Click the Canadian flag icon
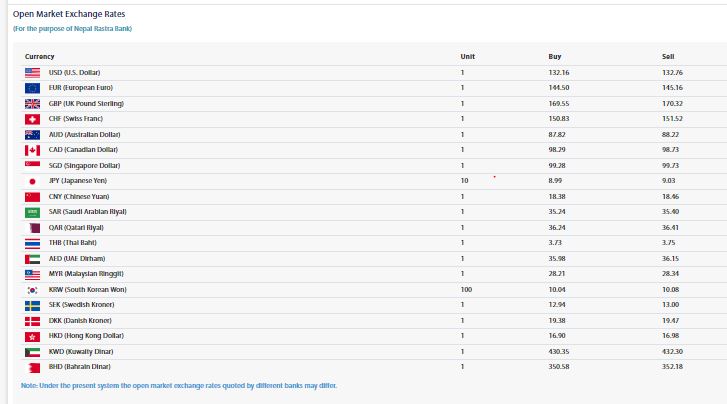This screenshot has width=727, height=404. click(31, 150)
